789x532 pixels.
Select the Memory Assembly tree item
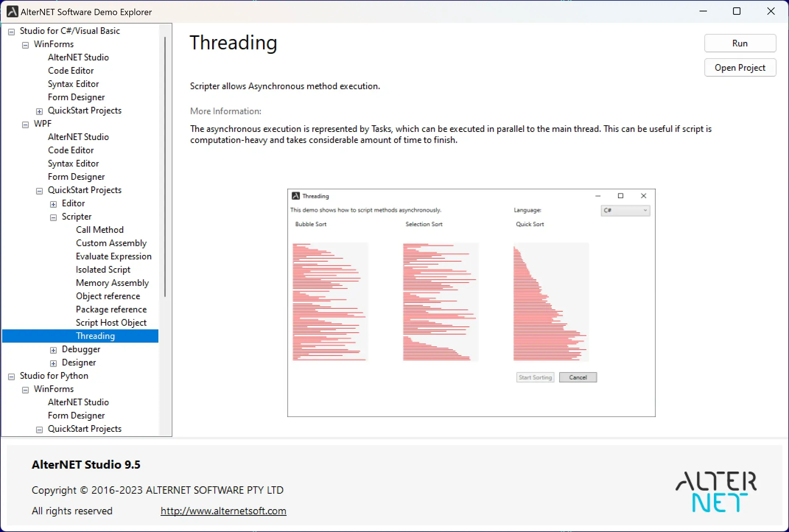coord(112,283)
